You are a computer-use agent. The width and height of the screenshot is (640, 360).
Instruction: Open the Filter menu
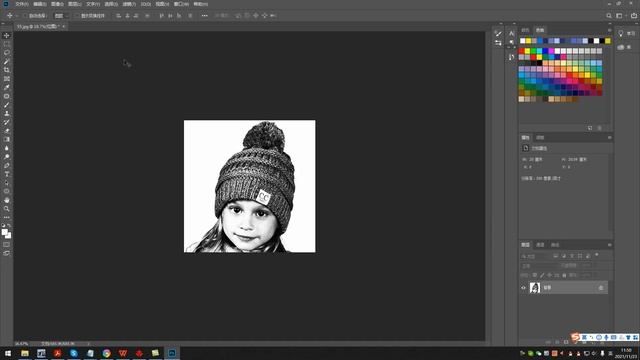[x=129, y=4]
